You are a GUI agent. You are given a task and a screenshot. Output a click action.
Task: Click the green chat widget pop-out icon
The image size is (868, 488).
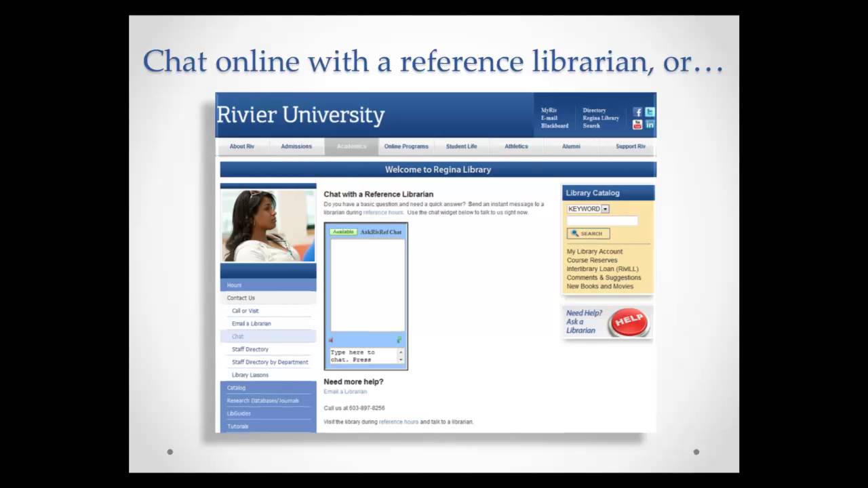[x=399, y=340]
